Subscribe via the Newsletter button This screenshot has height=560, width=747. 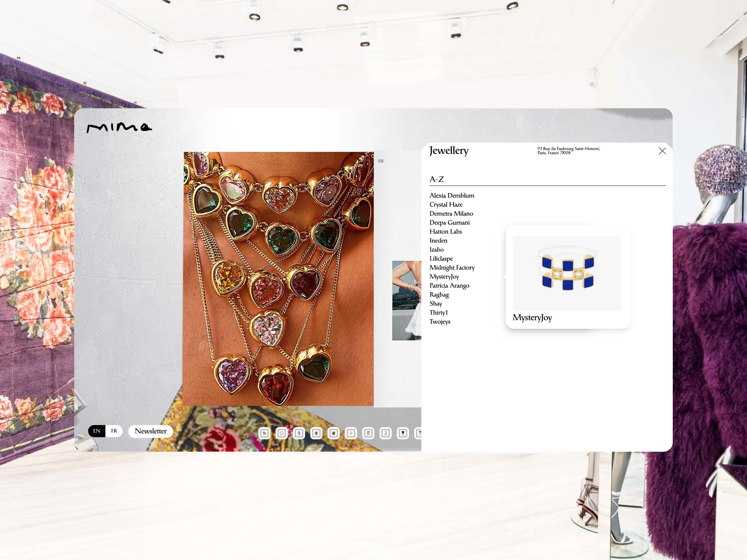tap(151, 431)
